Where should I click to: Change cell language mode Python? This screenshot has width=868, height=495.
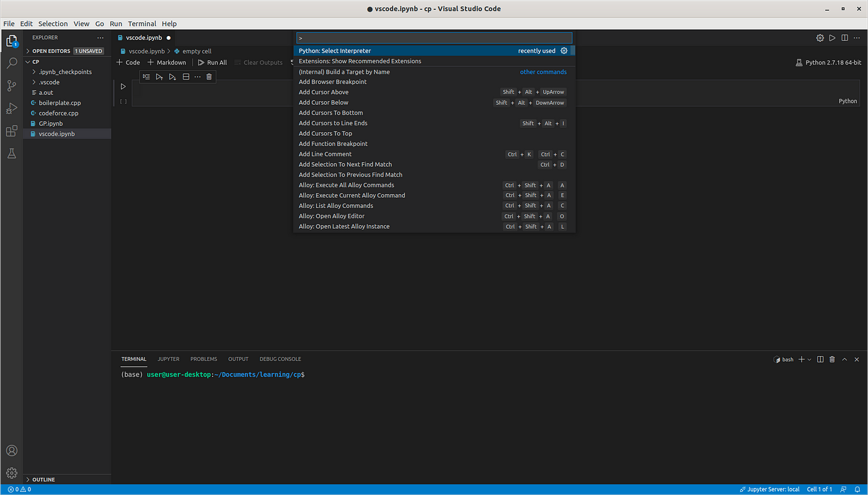pos(848,101)
